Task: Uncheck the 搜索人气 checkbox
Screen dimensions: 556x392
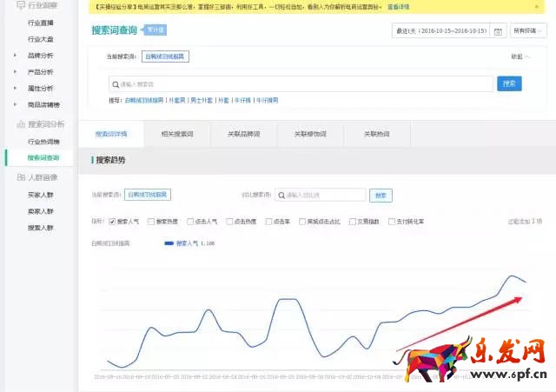Action: tap(112, 222)
